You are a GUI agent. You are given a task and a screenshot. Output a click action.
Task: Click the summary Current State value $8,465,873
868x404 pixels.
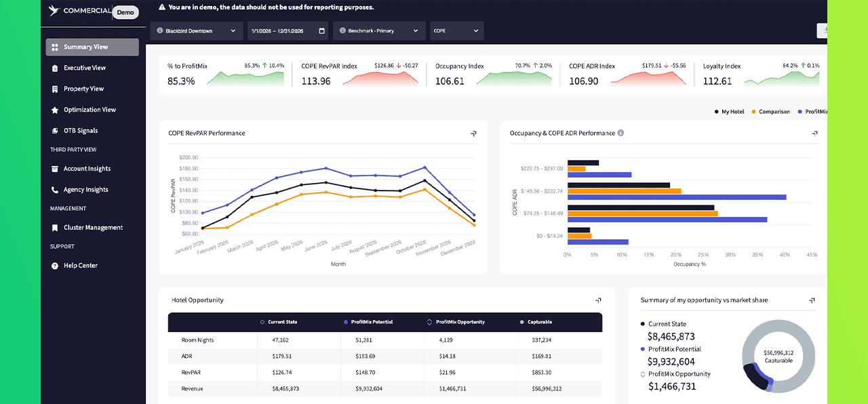click(671, 336)
